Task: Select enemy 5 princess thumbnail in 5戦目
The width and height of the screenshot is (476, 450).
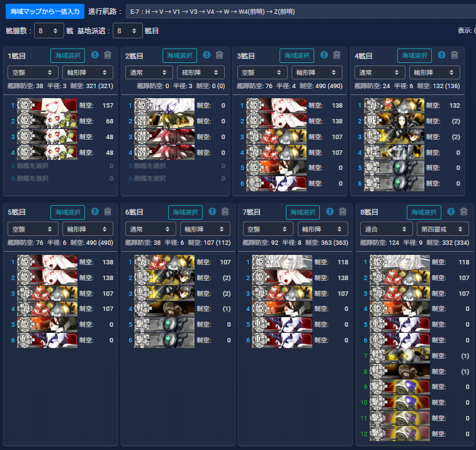Action: coord(47,324)
